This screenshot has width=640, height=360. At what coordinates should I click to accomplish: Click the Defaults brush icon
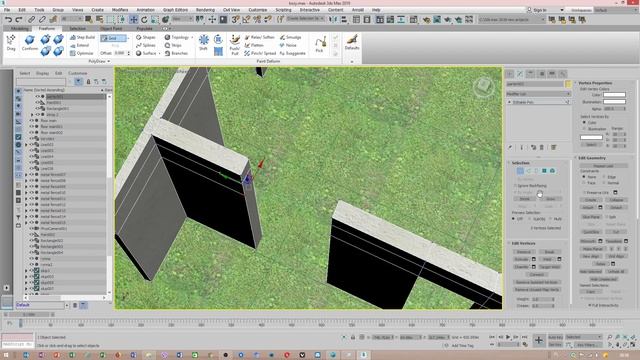tap(352, 42)
